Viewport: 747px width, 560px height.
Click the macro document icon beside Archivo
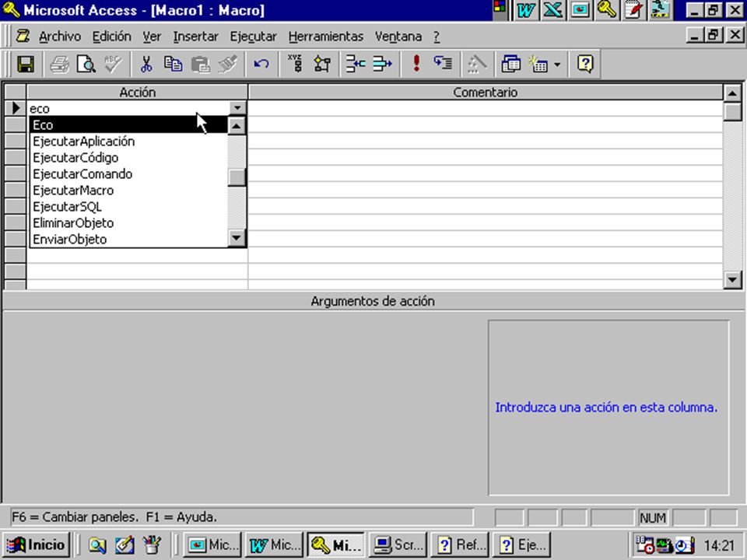(x=23, y=37)
